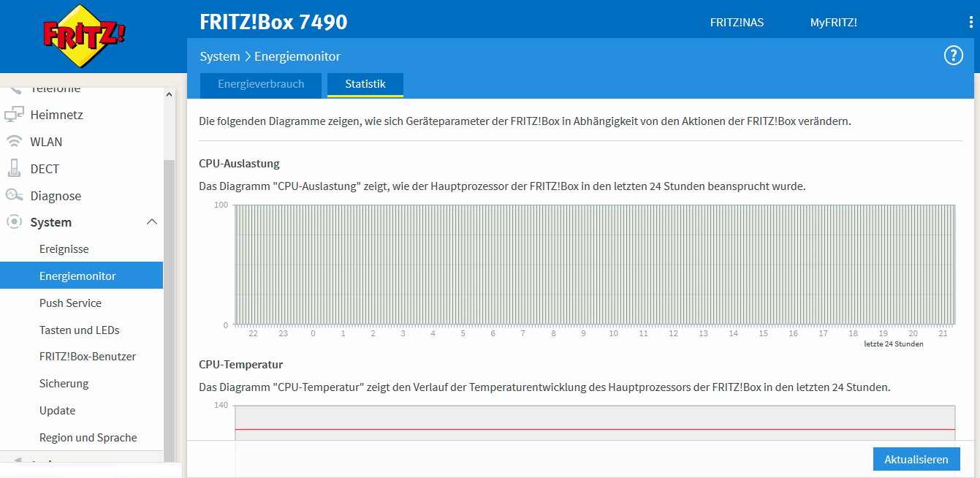Image resolution: width=980 pixels, height=478 pixels.
Task: Navigate to the Update page
Action: (57, 411)
